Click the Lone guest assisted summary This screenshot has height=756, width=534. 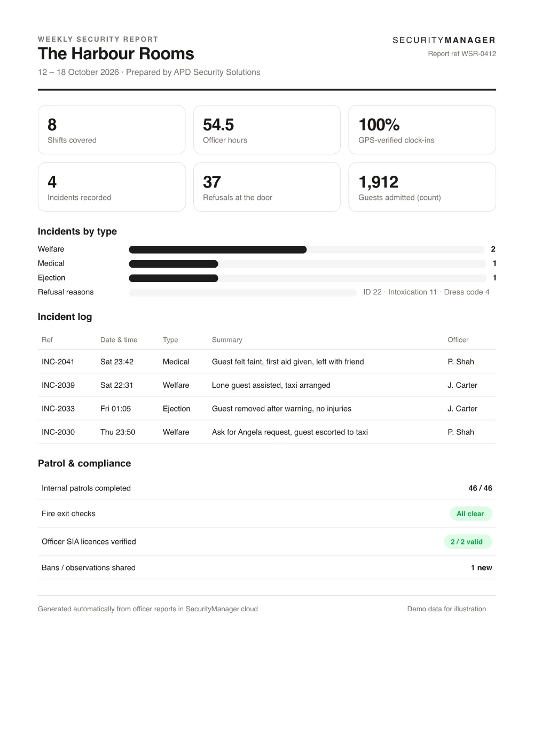point(271,385)
